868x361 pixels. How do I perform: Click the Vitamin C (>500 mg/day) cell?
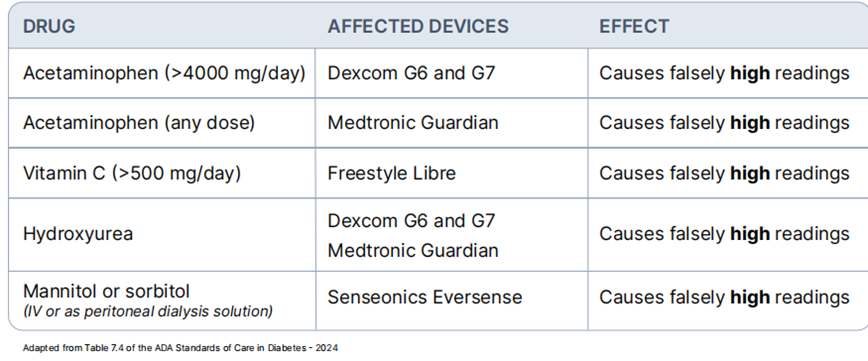132,173
